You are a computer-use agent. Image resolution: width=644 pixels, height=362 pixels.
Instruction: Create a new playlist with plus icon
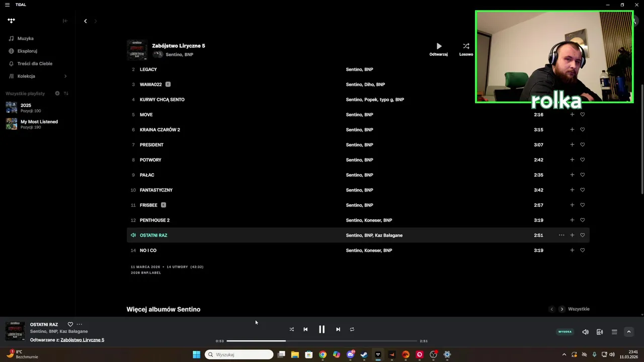click(57, 94)
